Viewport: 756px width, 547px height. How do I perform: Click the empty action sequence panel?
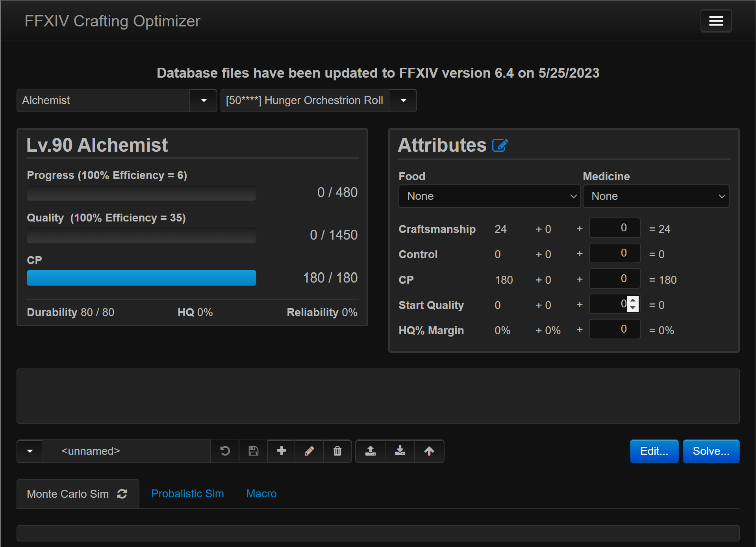click(x=378, y=396)
